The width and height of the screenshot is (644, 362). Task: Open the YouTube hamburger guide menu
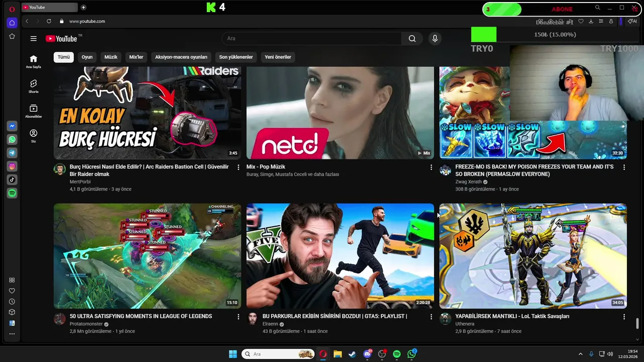coord(33,39)
